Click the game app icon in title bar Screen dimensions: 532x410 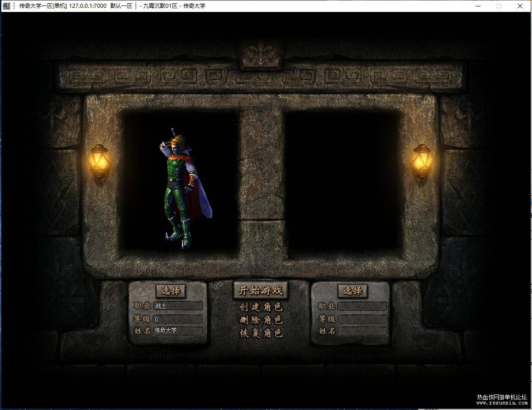pos(6,6)
